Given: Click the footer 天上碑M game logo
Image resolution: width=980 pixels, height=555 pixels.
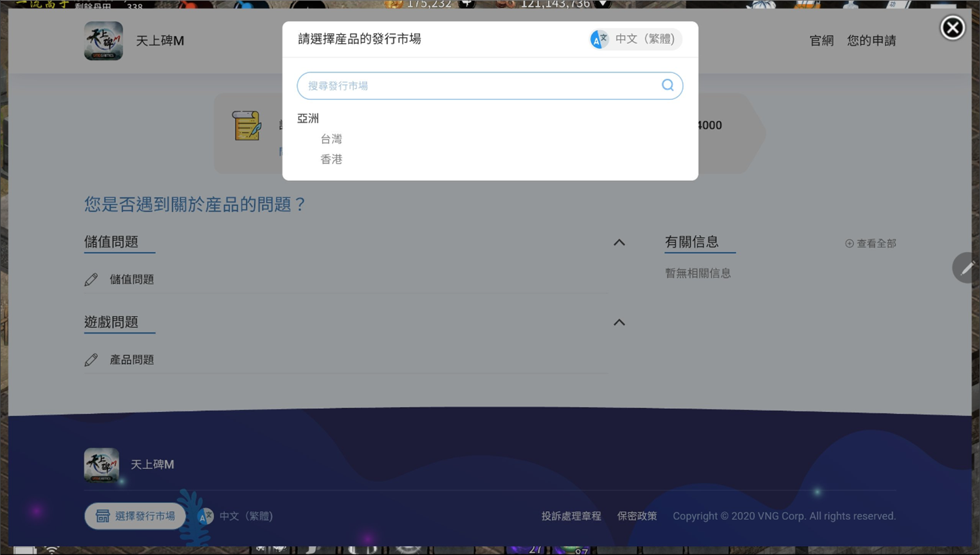Looking at the screenshot, I should pyautogui.click(x=102, y=465).
